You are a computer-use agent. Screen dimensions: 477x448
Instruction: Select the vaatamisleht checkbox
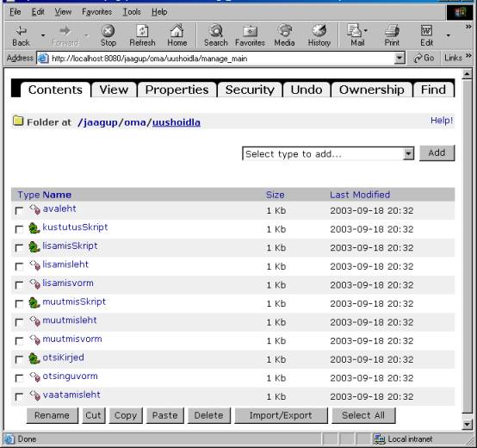coord(19,396)
